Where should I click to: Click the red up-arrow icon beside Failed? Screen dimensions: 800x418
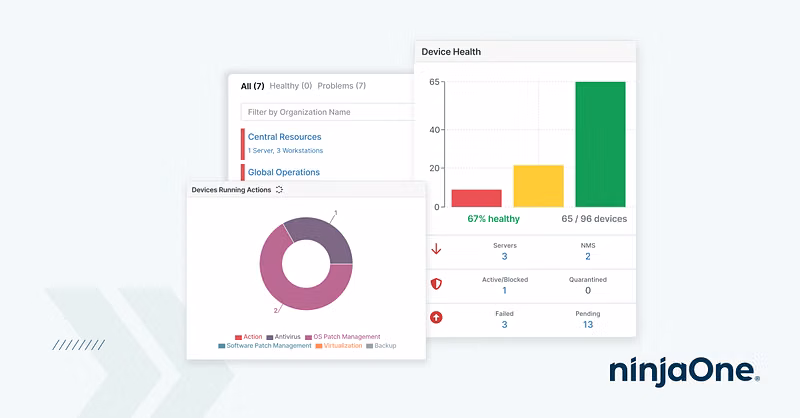coord(436,318)
